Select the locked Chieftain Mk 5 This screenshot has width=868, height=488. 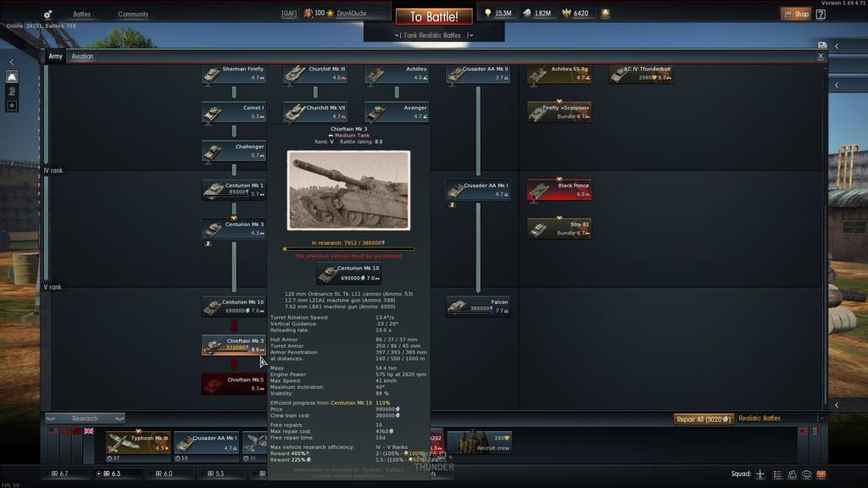click(234, 384)
